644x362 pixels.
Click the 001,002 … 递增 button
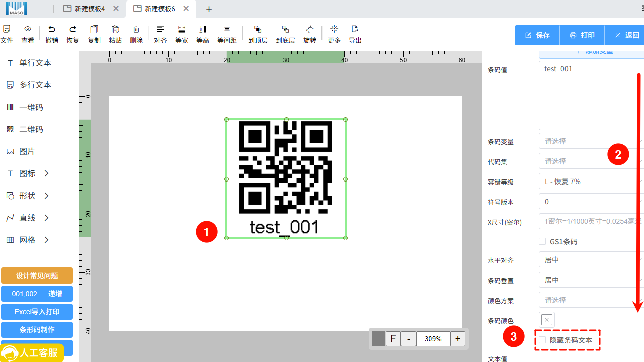(x=37, y=294)
